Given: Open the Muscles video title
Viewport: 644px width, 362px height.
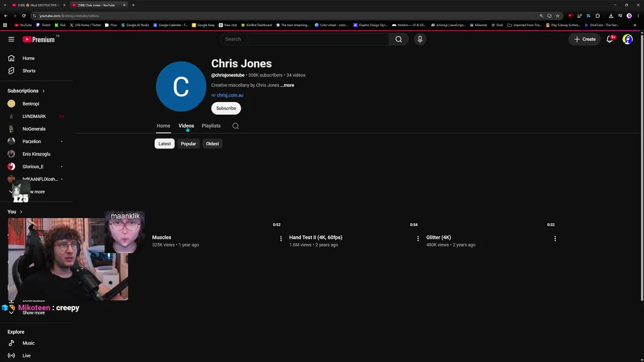Looking at the screenshot, I should tap(162, 237).
